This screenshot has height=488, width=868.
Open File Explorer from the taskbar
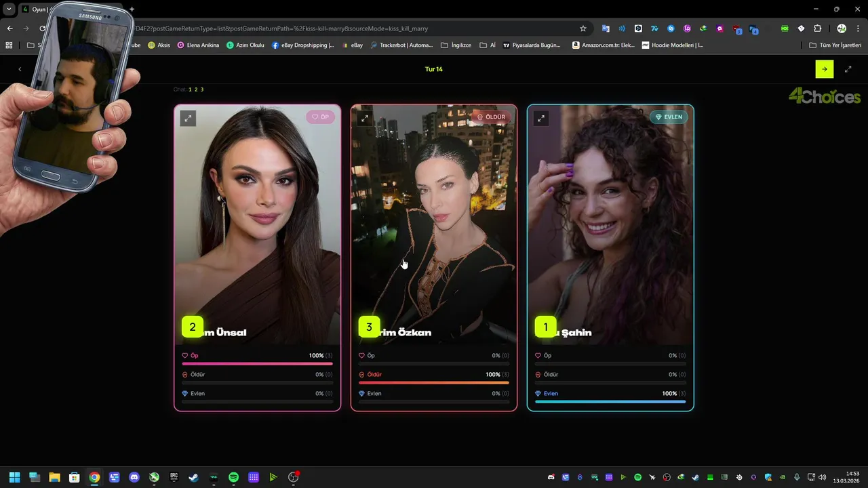tap(54, 477)
